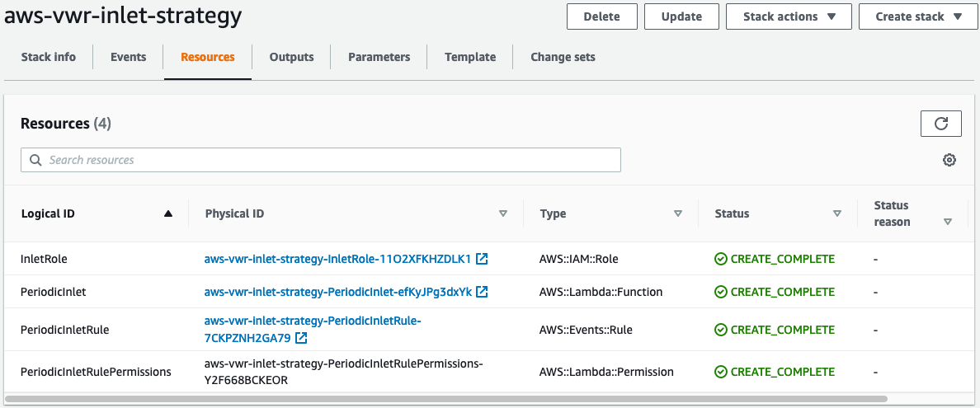Focus the Search resources input field

tap(330, 160)
